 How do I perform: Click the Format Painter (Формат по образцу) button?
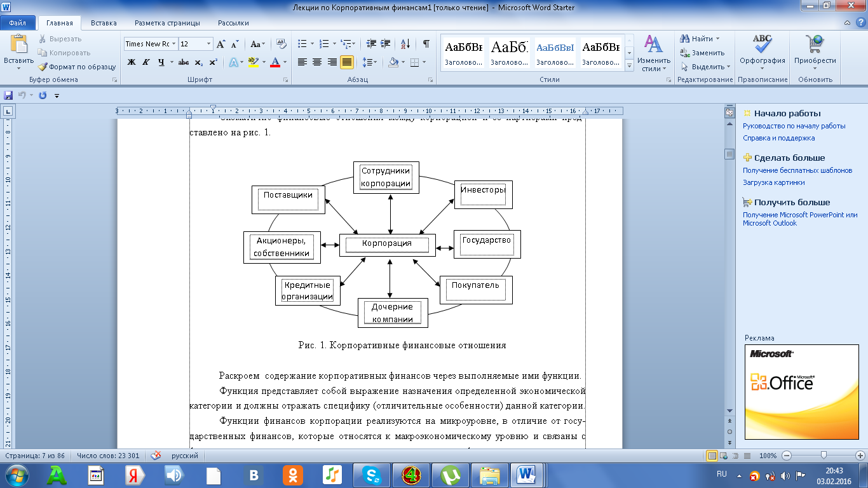click(76, 66)
